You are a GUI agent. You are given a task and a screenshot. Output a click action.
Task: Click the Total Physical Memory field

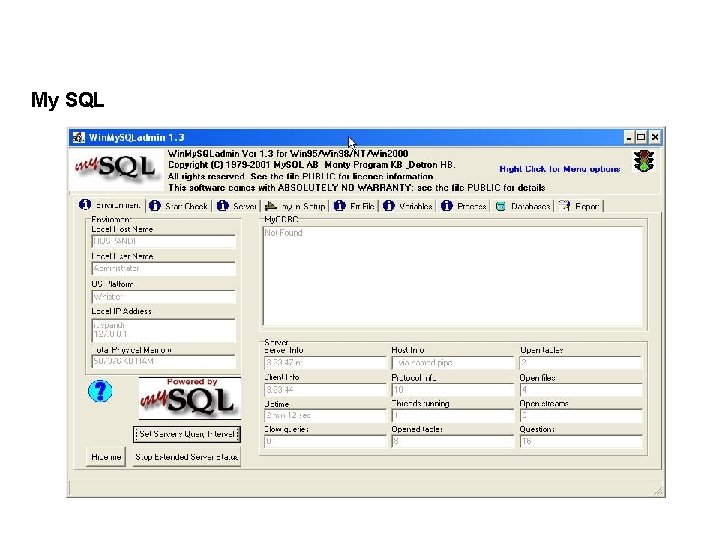(163, 361)
